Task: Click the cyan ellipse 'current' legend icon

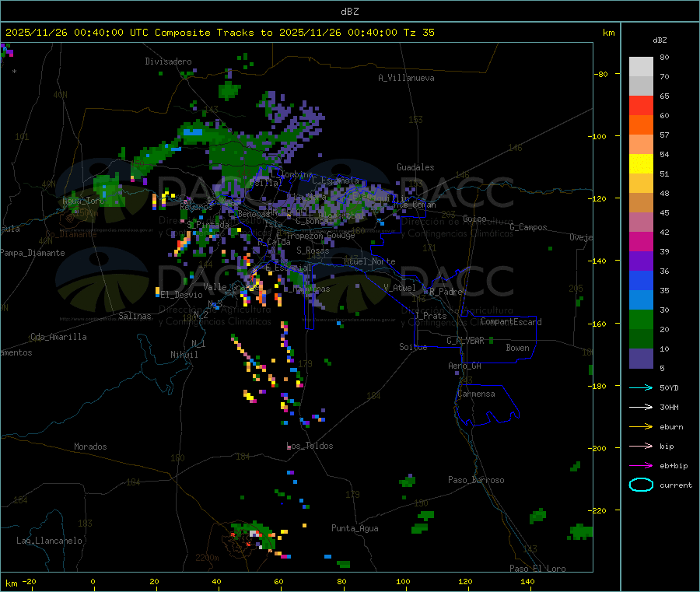Action: (x=641, y=485)
